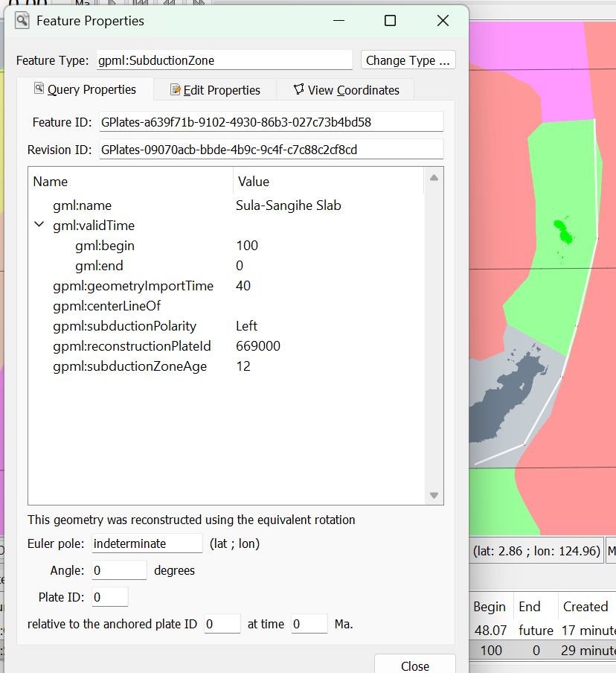This screenshot has width=616, height=673.
Task: Click the Feature Properties title bar icon
Action: coord(22,21)
